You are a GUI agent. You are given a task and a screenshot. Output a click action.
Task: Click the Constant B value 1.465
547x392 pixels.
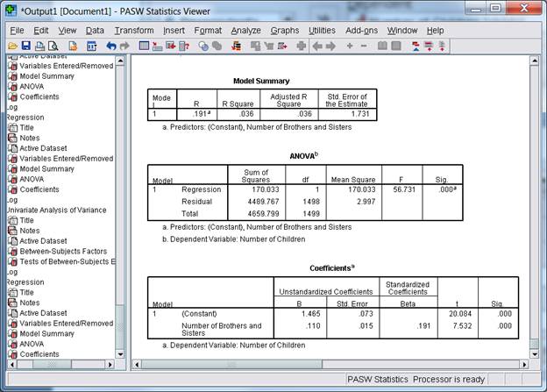click(311, 314)
